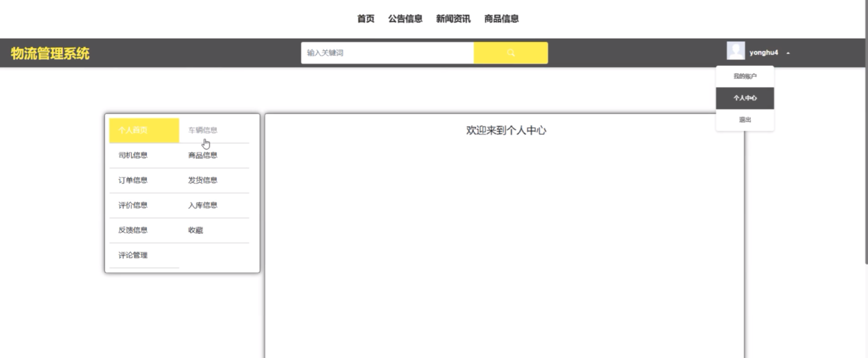868x358 pixels.
Task: Select 个人中心 in the user dropdown
Action: click(745, 98)
